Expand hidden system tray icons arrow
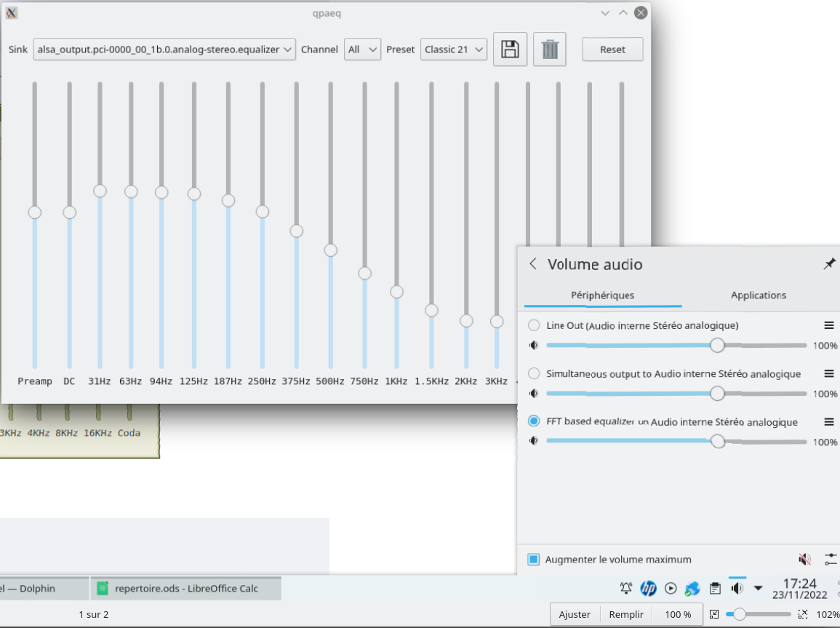Image resolution: width=840 pixels, height=628 pixels. tap(758, 589)
